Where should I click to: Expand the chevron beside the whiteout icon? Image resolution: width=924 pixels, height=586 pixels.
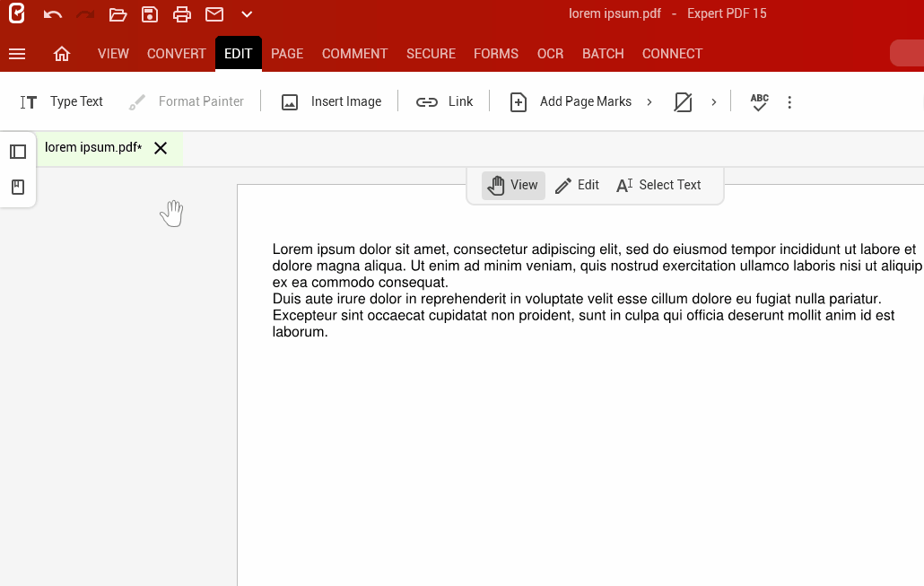(x=713, y=102)
